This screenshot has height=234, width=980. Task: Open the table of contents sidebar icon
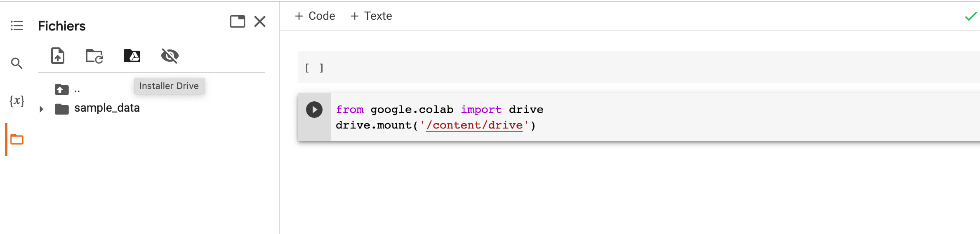[16, 26]
